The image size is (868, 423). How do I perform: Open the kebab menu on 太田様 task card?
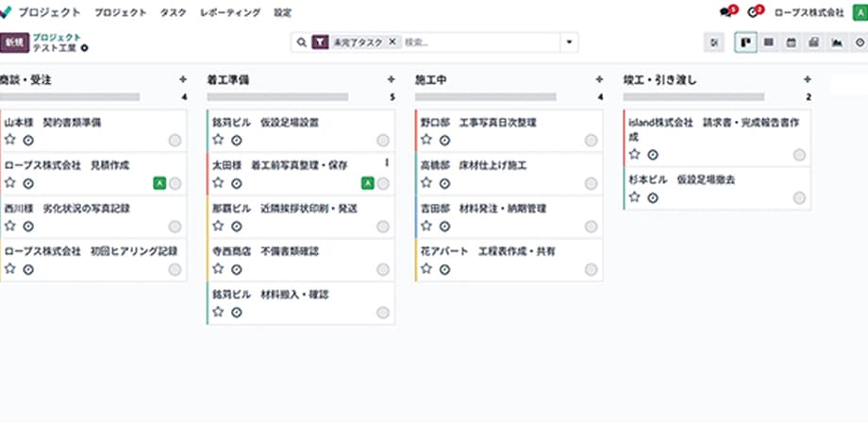[x=387, y=162]
